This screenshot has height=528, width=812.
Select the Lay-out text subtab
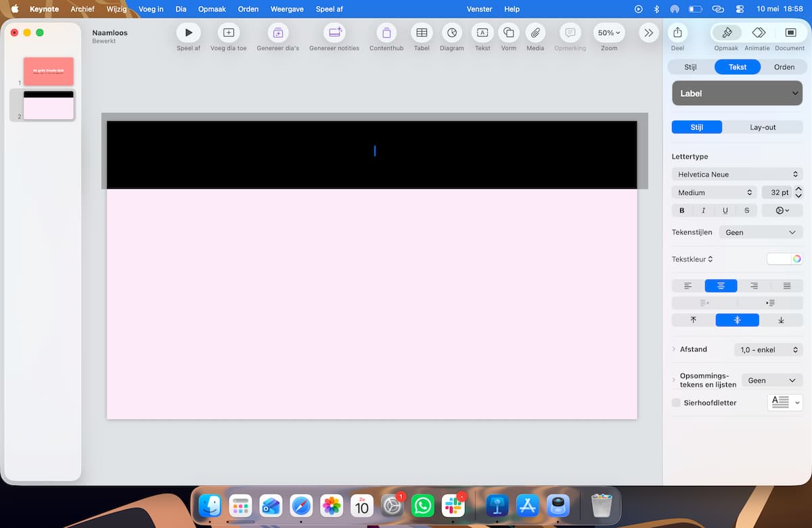[763, 127]
